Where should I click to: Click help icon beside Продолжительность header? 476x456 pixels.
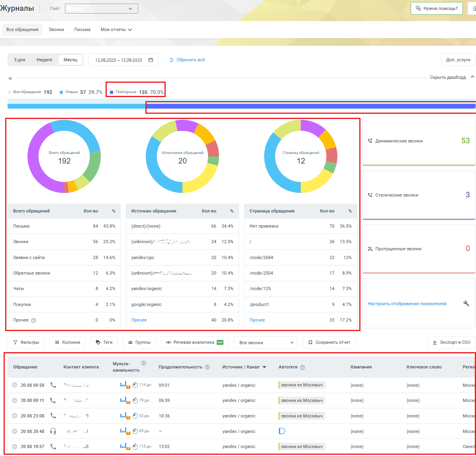coord(208,367)
